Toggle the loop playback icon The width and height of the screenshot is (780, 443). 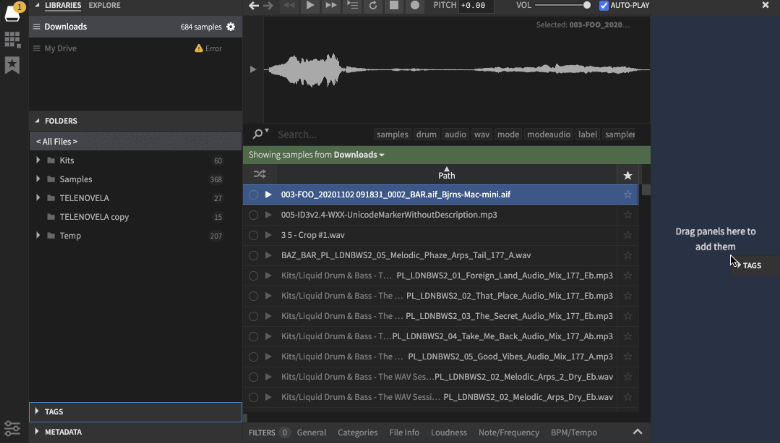coord(373,6)
